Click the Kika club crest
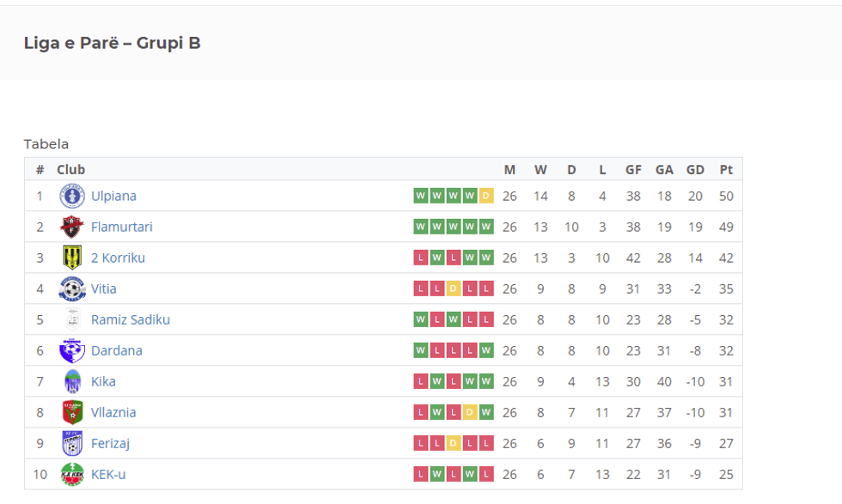 tap(72, 381)
